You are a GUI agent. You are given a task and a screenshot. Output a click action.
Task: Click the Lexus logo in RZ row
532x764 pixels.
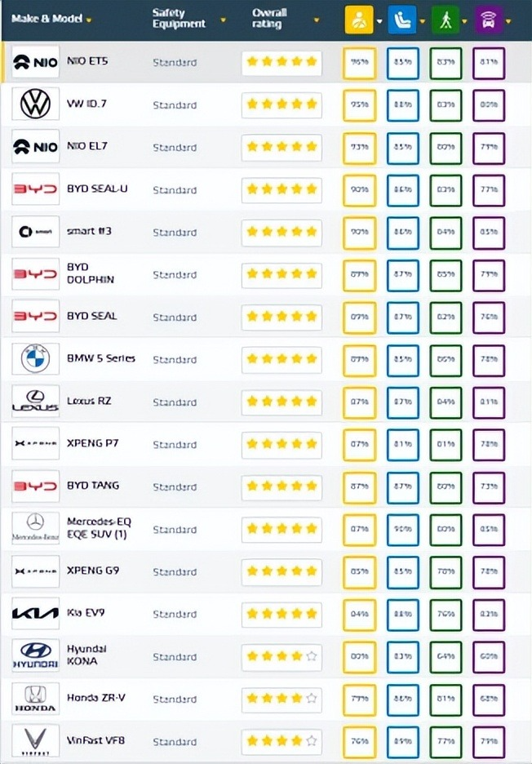[36, 402]
